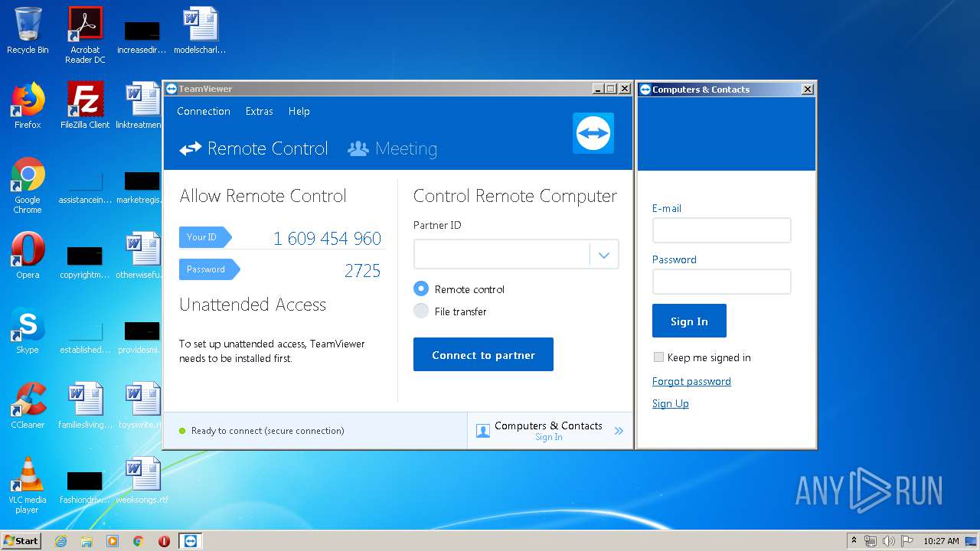The image size is (980, 551).
Task: Open the media player taskbar icon
Action: 113,541
